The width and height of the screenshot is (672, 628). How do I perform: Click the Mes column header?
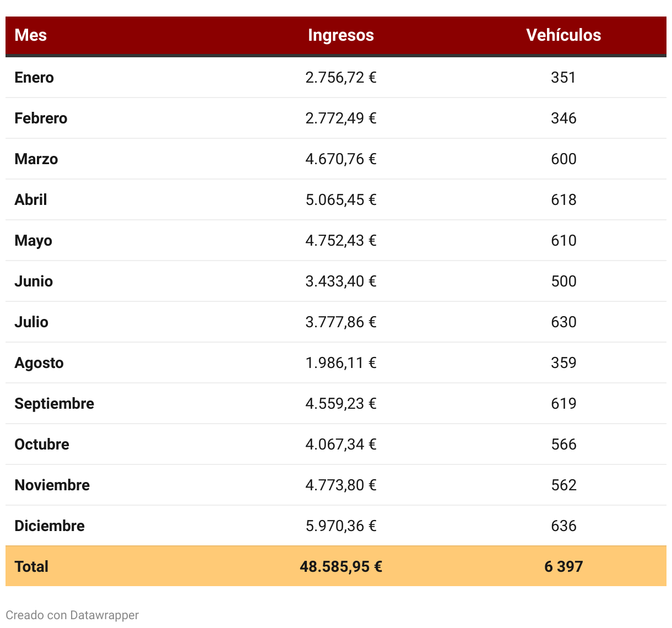point(31,35)
